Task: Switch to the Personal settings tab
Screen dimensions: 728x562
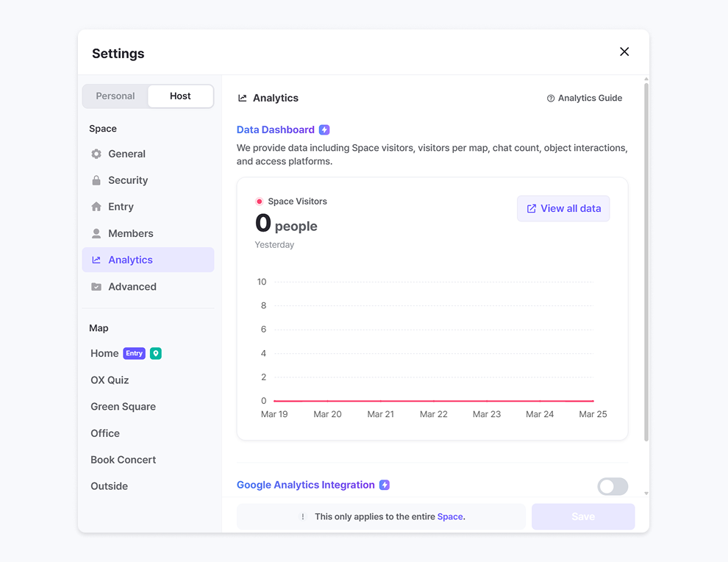Action: pyautogui.click(x=115, y=96)
